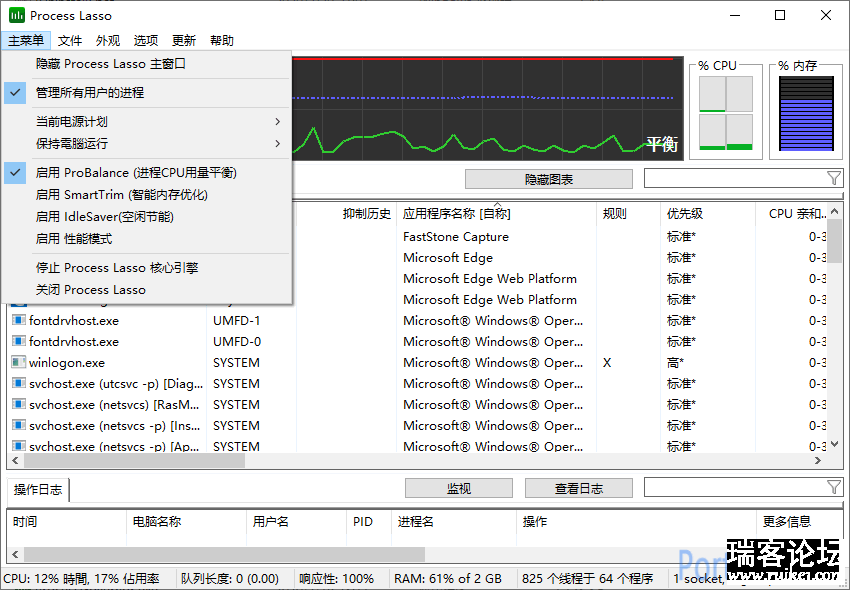The height and width of the screenshot is (590, 850).
Task: Disable 启用 ProBalance menu option
Action: pyautogui.click(x=147, y=172)
